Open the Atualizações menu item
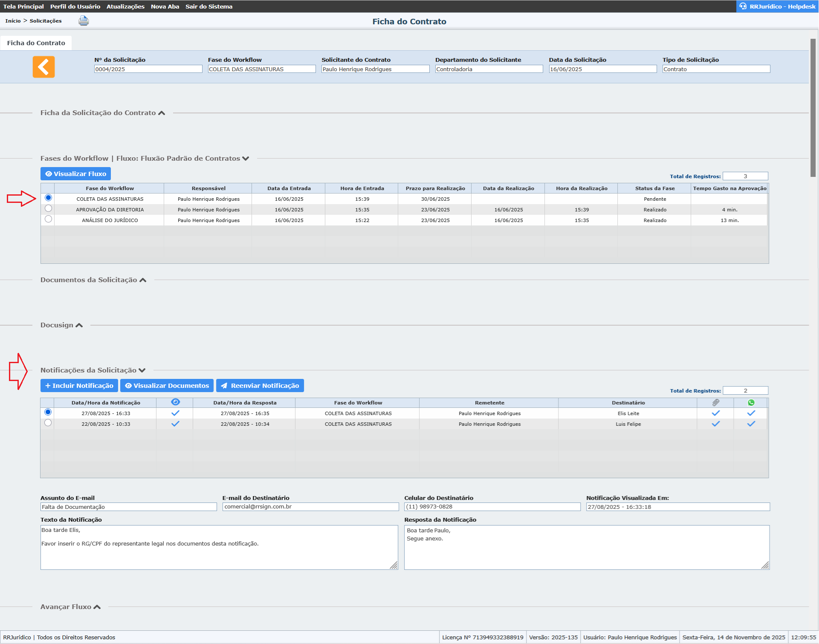The image size is (819, 644). pyautogui.click(x=125, y=6)
